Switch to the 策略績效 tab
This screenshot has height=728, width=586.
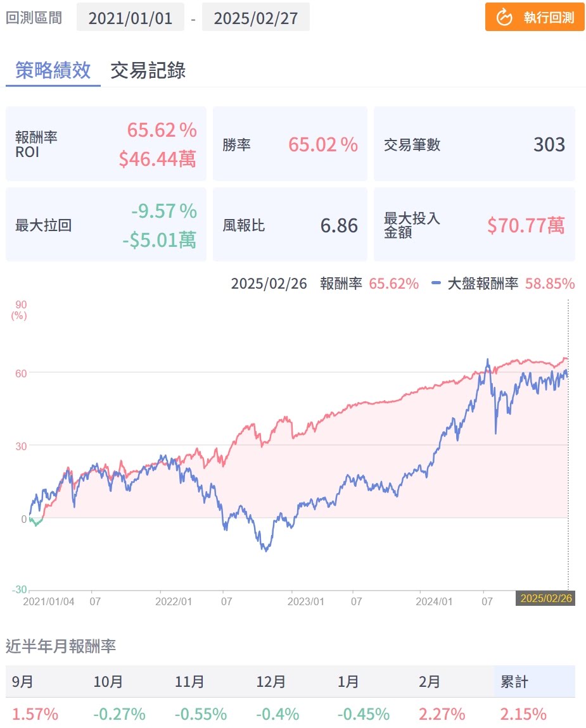pos(53,70)
